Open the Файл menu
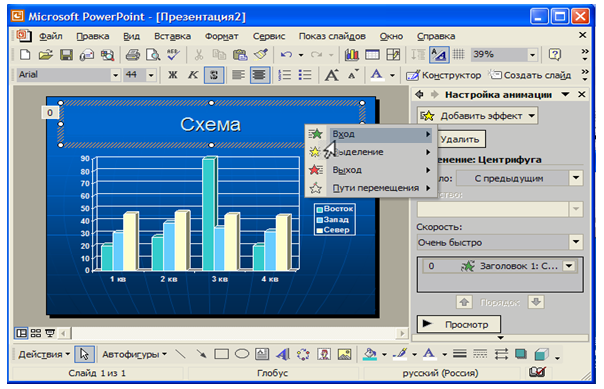The width and height of the screenshot is (604, 389). click(x=50, y=36)
